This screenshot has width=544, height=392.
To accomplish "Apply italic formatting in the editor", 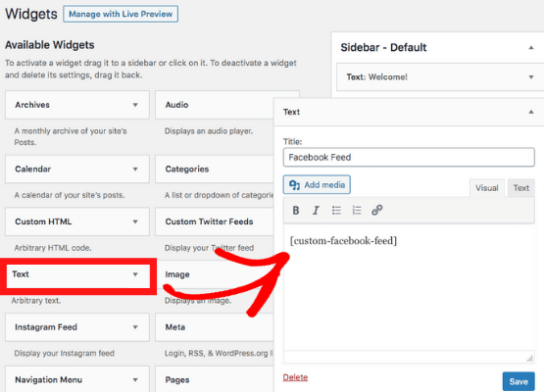I will (x=316, y=211).
